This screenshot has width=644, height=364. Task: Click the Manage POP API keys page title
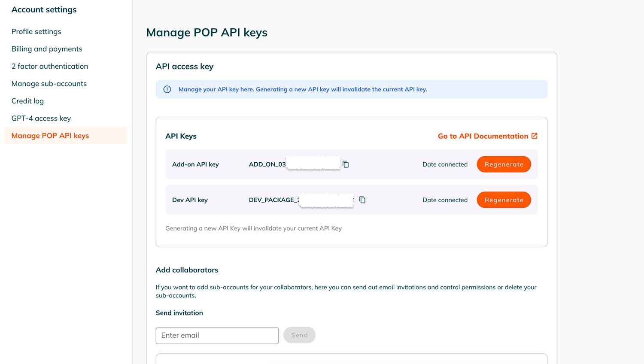click(x=207, y=32)
